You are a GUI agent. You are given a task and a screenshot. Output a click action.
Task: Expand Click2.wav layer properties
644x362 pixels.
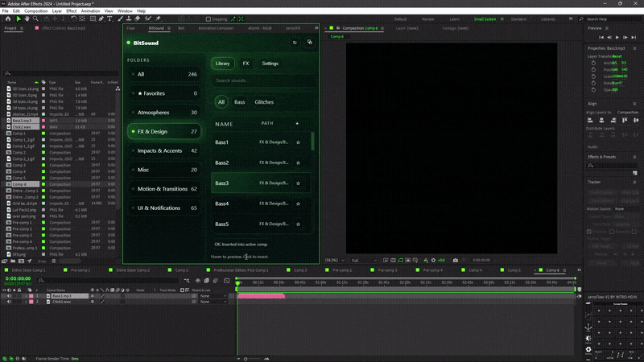(x=26, y=302)
